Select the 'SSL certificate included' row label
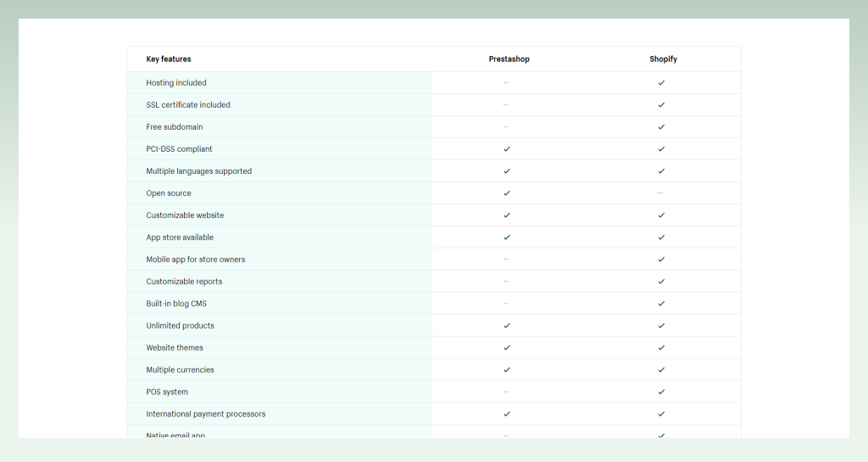 pyautogui.click(x=188, y=104)
